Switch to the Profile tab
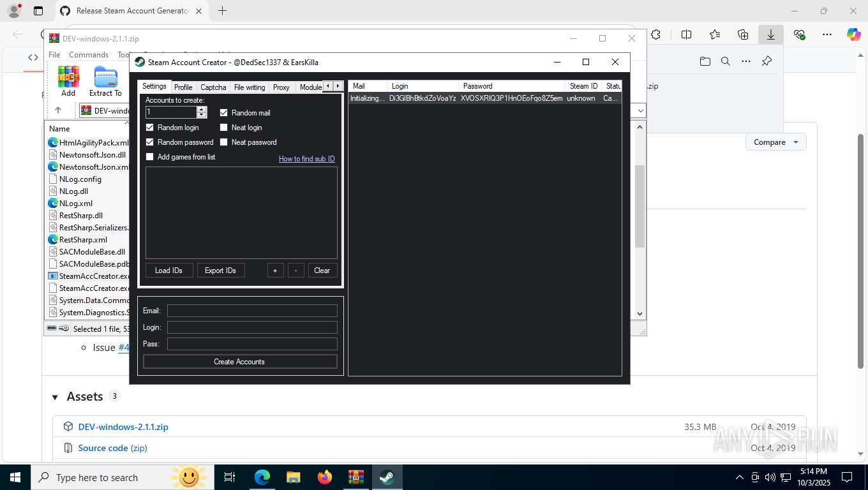 tap(183, 87)
